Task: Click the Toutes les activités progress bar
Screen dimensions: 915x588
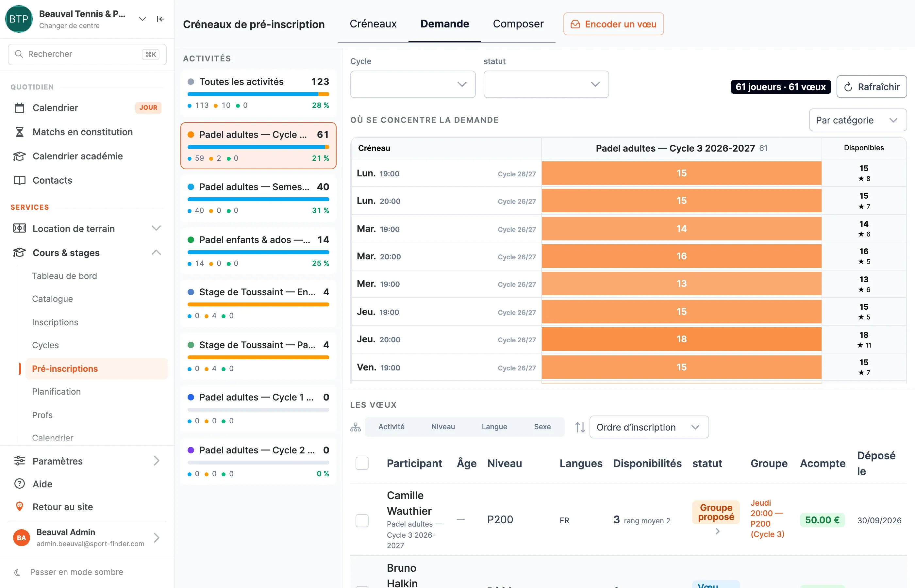Action: coord(258,94)
